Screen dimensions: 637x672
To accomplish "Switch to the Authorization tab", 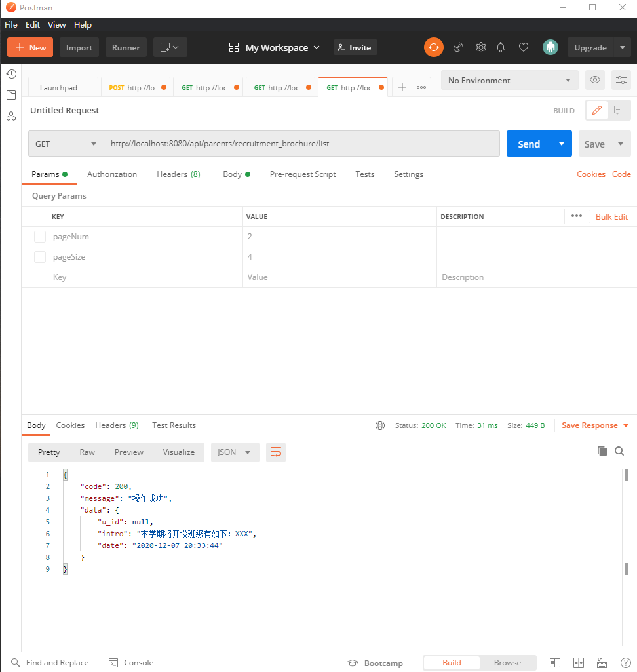I will (112, 174).
